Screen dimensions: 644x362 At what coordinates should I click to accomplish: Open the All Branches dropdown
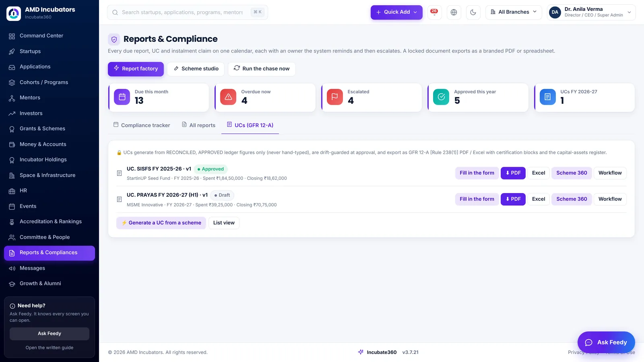(514, 12)
